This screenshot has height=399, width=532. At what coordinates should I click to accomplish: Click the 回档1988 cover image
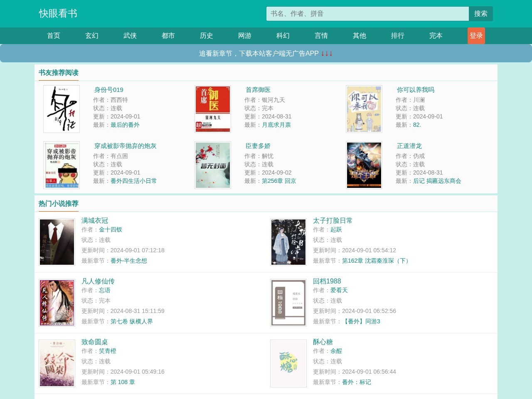click(x=288, y=303)
